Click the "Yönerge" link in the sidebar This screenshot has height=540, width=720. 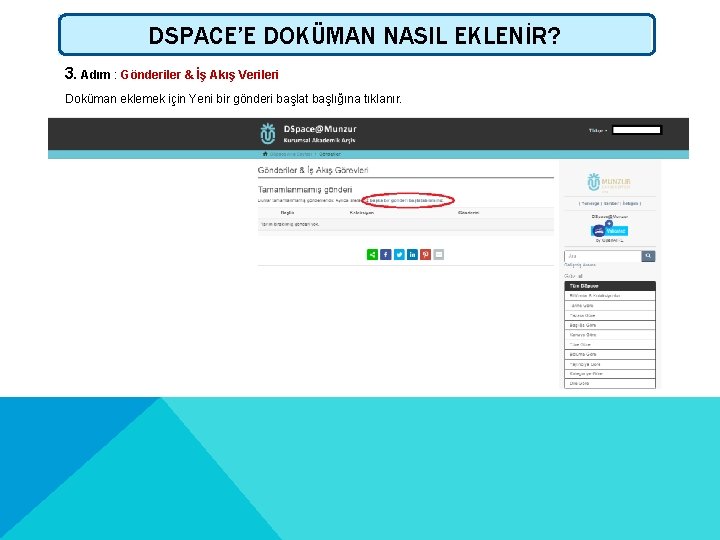[590, 203]
